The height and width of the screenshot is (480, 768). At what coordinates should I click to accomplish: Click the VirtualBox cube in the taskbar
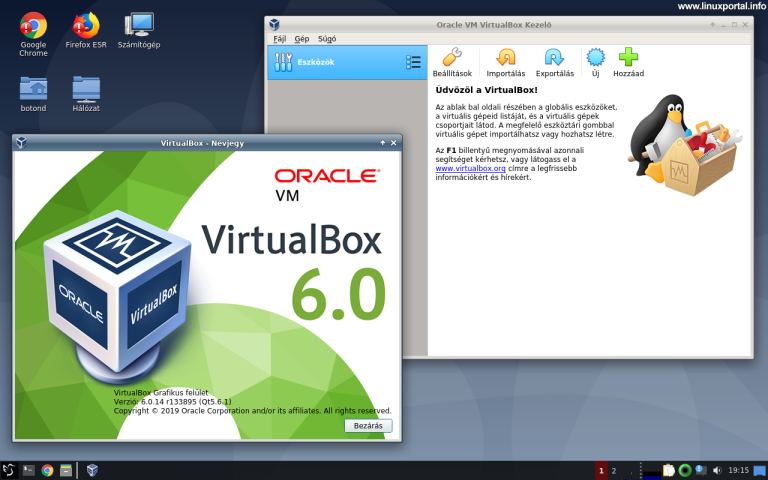coord(92,470)
